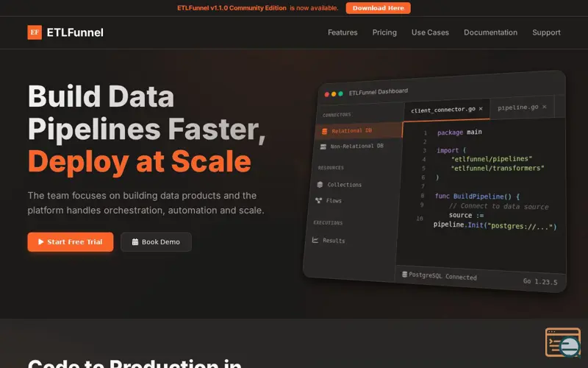Click the PostgreSQL Connected status text
The width and height of the screenshot is (588, 368).
point(442,277)
